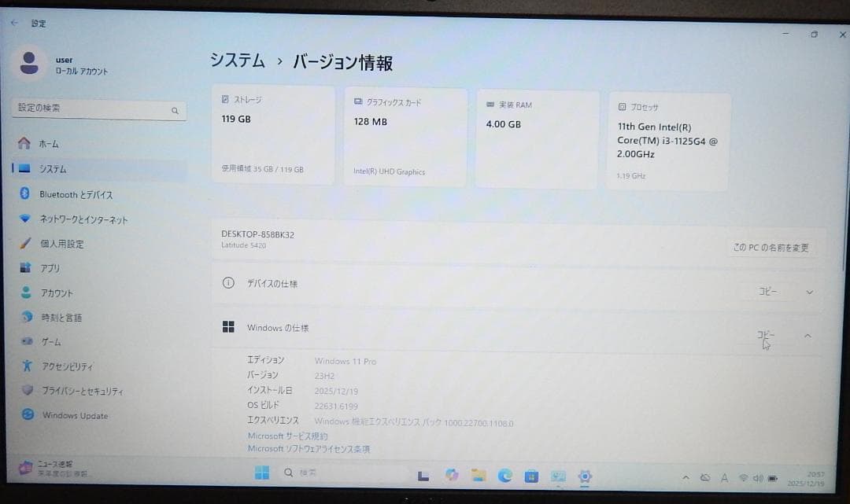This screenshot has height=504, width=850.
Task: Click the OneDrive cloud icon in the tray
Action: click(705, 476)
